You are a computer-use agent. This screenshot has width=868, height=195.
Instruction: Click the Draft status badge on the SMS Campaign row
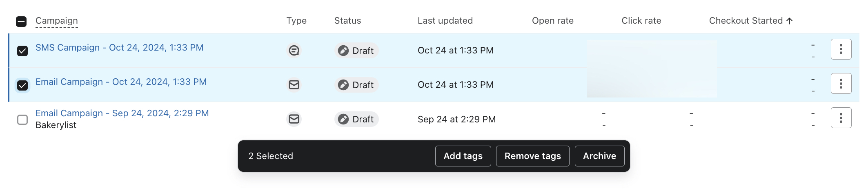[x=356, y=51]
